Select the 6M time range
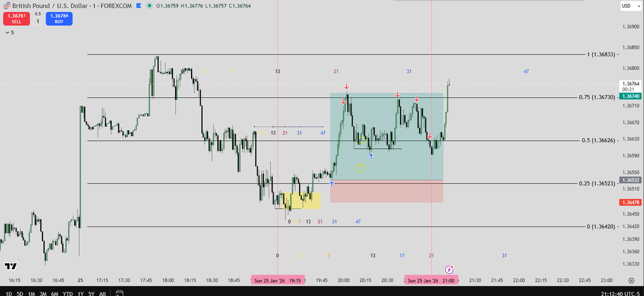Image resolution: width=644 pixels, height=296 pixels. tap(54, 293)
